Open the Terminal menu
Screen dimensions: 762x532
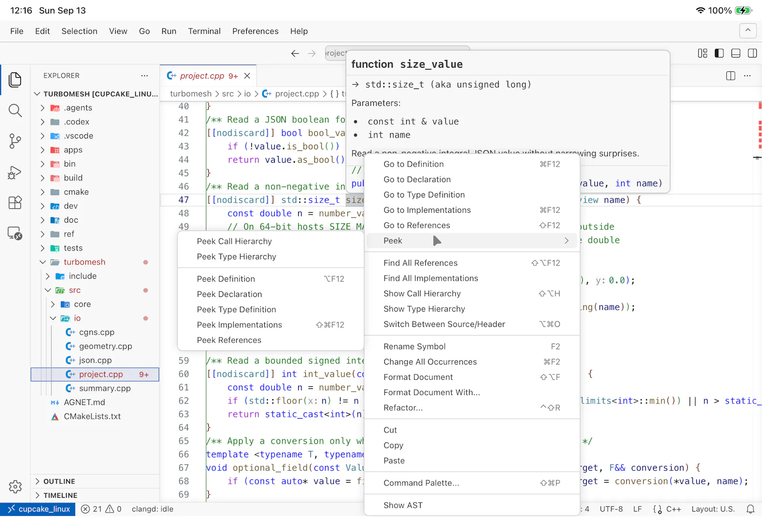coord(204,31)
